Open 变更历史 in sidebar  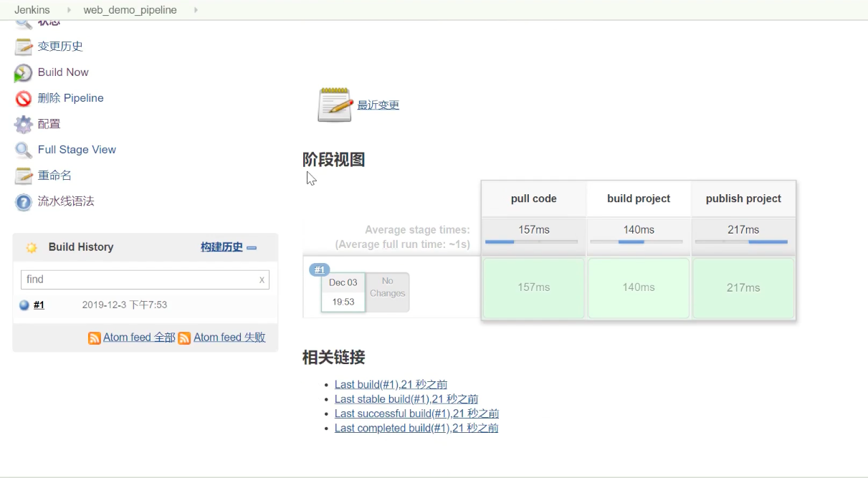(x=60, y=47)
